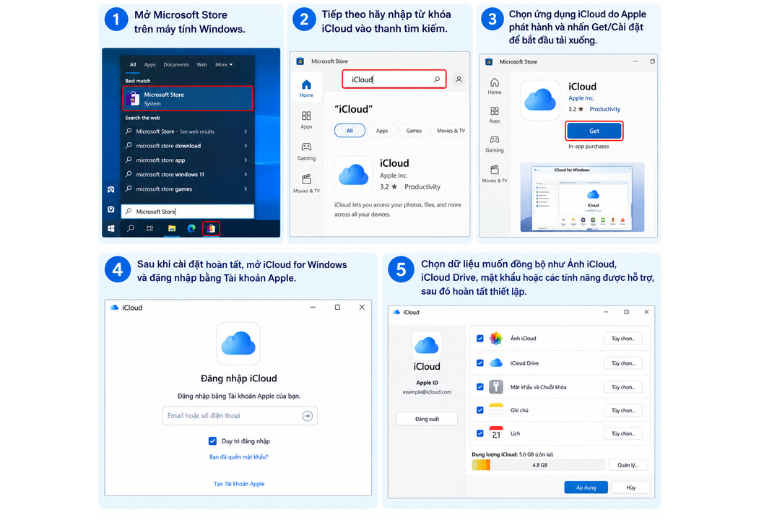Open Tùy chọn for iCloud Drive

pos(623,363)
